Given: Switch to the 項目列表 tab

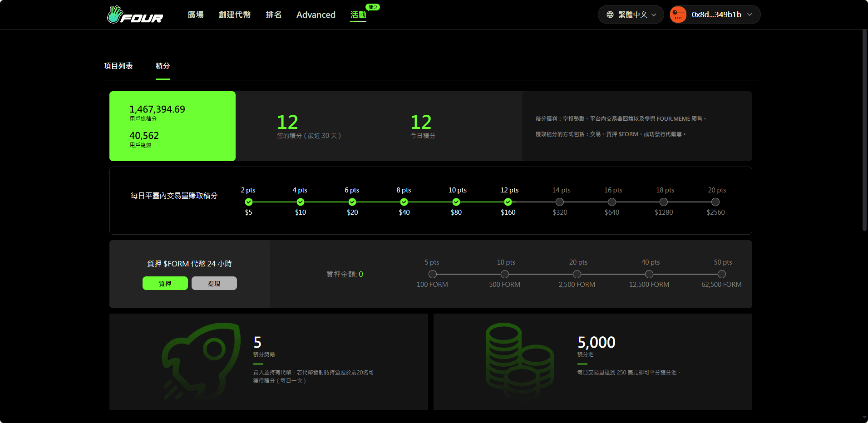Looking at the screenshot, I should tap(118, 66).
